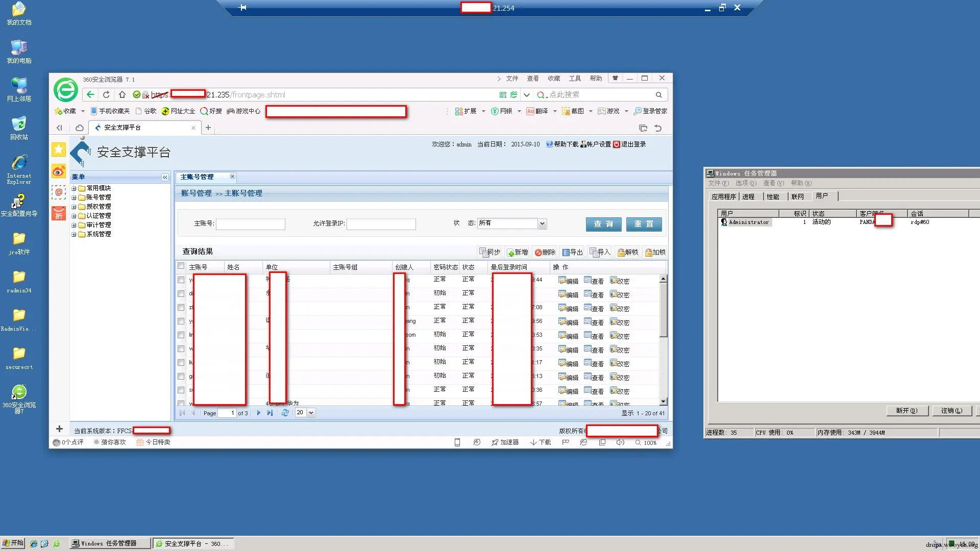Check the first account row checkbox

tap(181, 280)
